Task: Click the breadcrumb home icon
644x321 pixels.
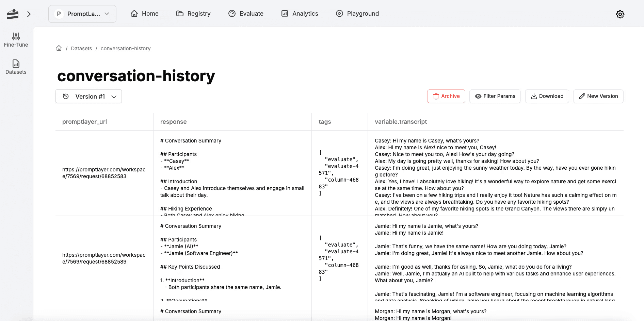Action: pos(59,48)
